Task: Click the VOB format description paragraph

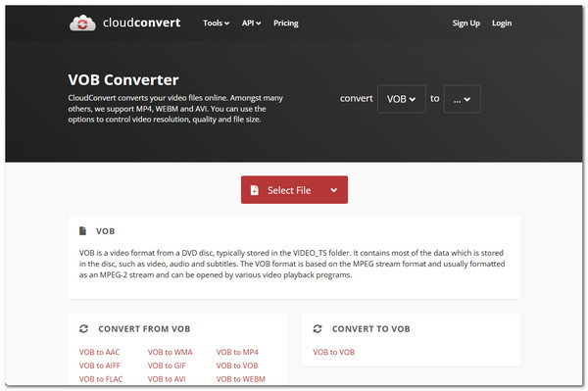Action: coord(292,264)
